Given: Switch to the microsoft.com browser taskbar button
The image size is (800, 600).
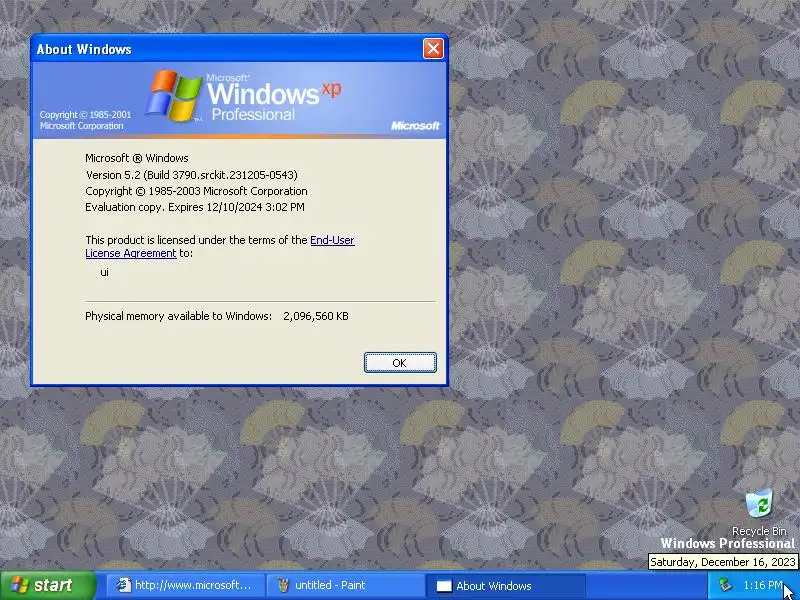Looking at the screenshot, I should 186,585.
